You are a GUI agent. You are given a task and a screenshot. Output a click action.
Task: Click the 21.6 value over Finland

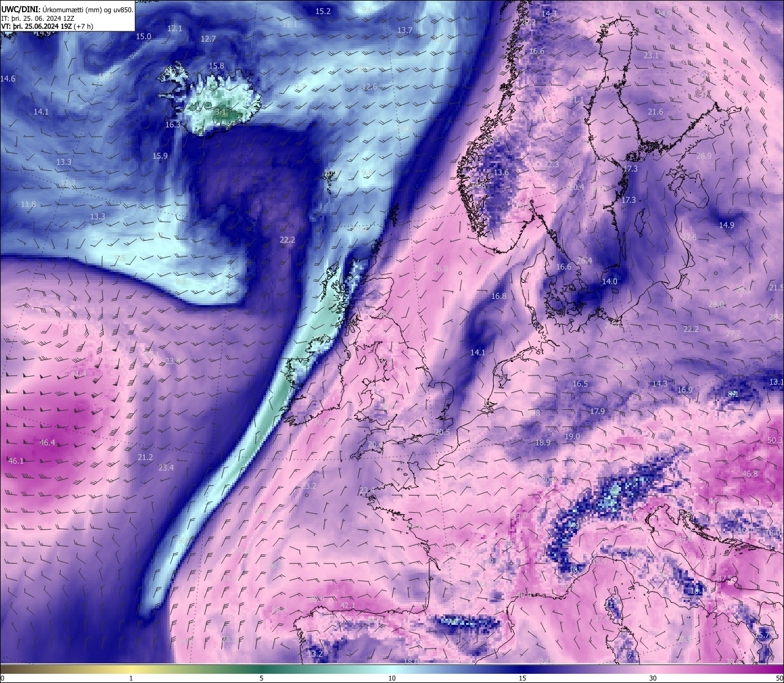(655, 111)
